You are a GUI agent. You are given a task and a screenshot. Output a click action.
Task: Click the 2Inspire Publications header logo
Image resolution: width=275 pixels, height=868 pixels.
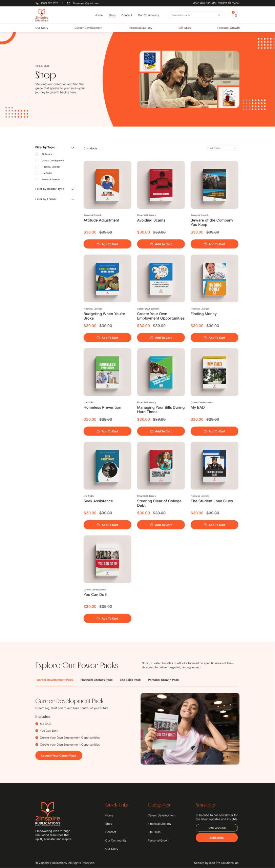42,15
